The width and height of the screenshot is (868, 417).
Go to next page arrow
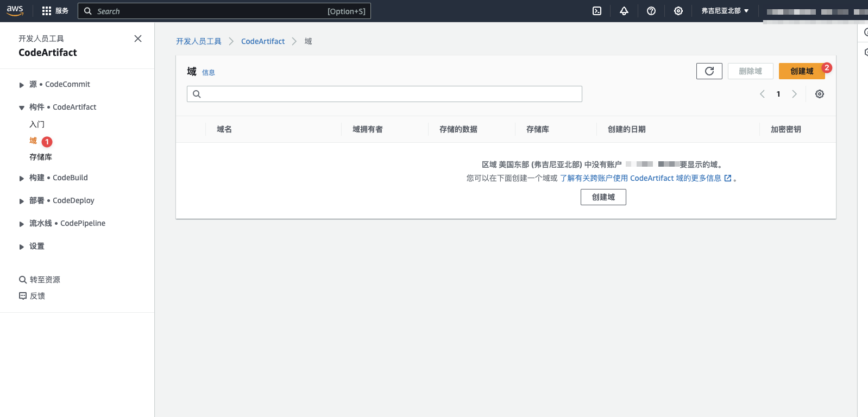coord(794,94)
